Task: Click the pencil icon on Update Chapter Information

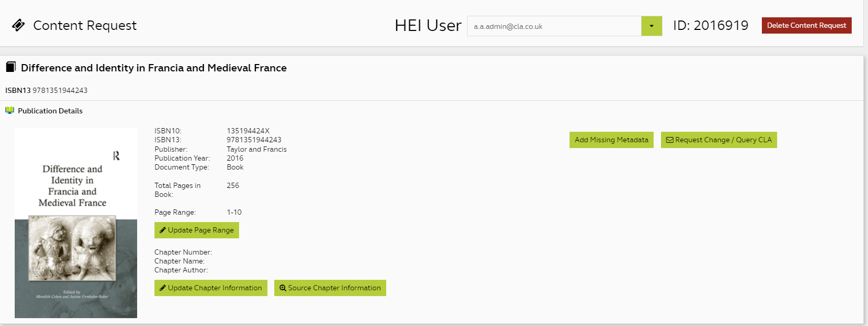Action: point(163,288)
